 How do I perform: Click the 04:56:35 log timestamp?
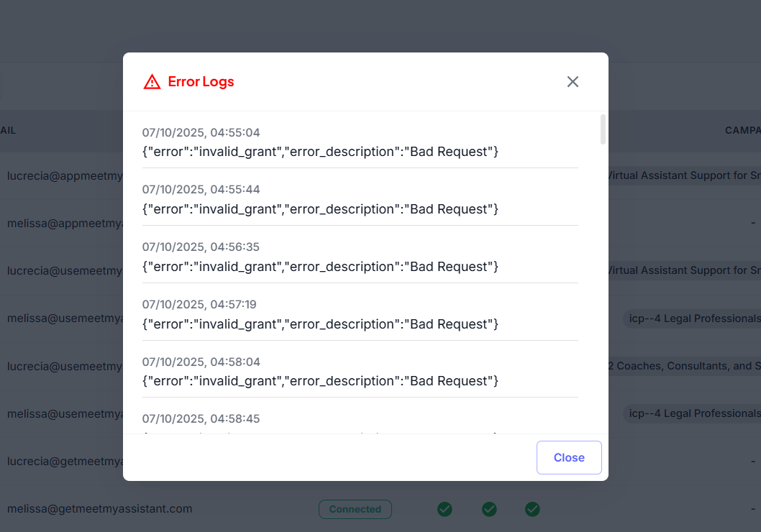point(201,247)
